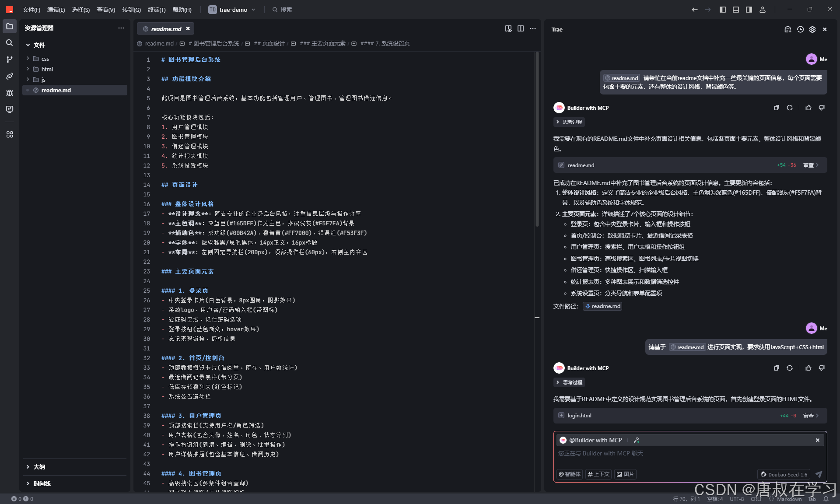This screenshot has height=504, width=840.
Task: Start a new chat in the Trae panel
Action: pyautogui.click(x=787, y=29)
